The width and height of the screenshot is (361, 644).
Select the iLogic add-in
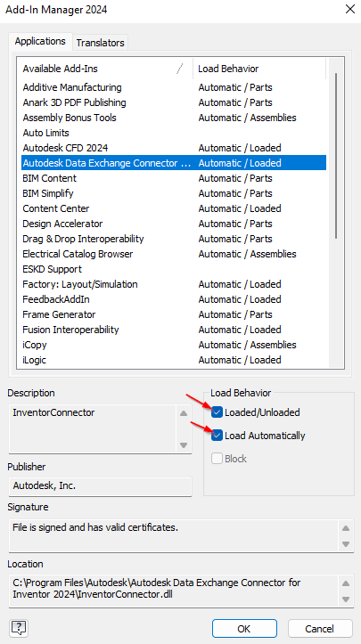pos(174,360)
